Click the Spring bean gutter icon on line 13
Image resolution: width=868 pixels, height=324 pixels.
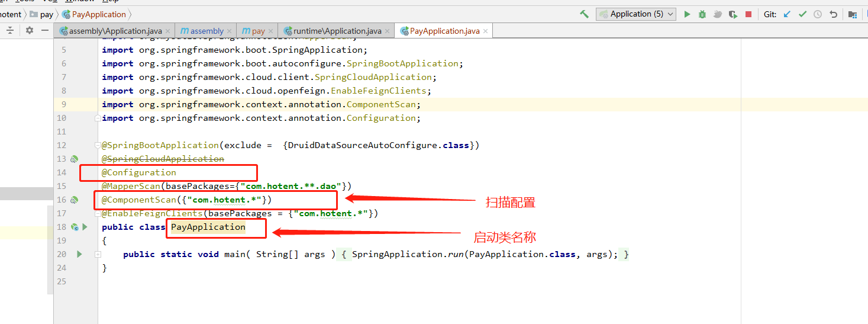click(75, 159)
